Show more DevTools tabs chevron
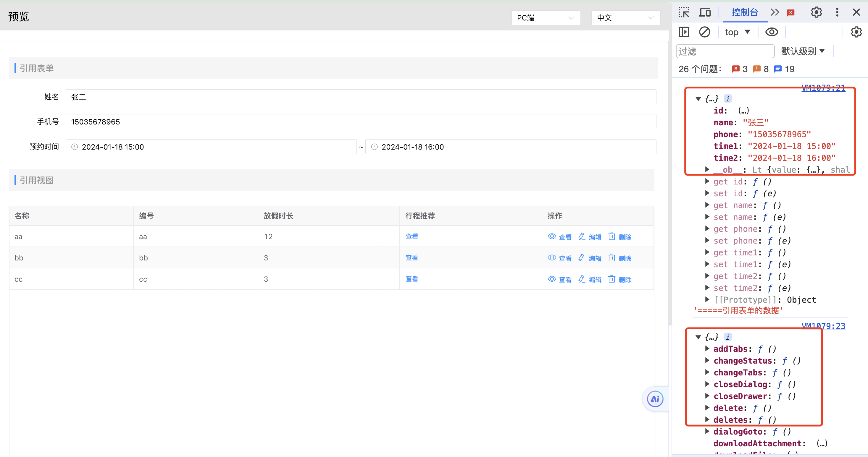Viewport: 868px width, 457px height. pyautogui.click(x=775, y=12)
